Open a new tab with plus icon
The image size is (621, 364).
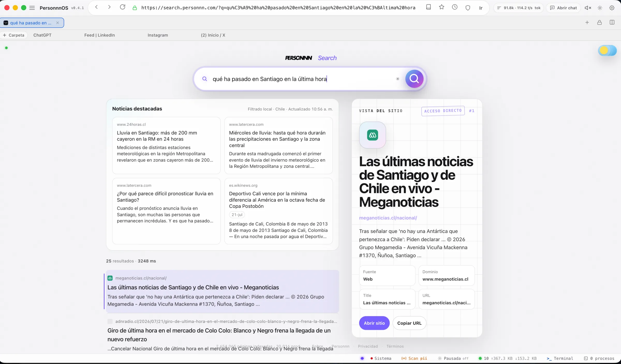pos(587,22)
